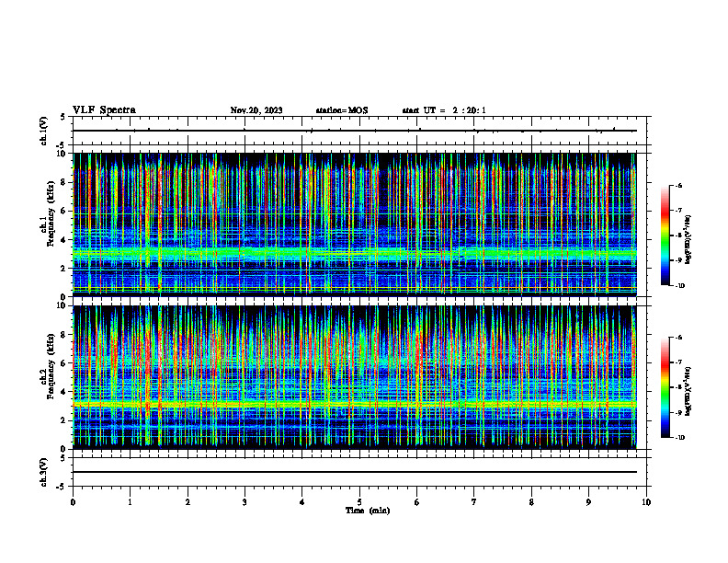Click the ch.2 color scale log(PSD) units label
The height and width of the screenshot is (563, 728).
(688, 391)
